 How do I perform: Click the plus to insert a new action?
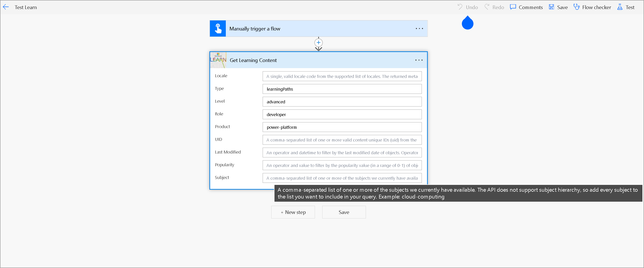(x=318, y=42)
